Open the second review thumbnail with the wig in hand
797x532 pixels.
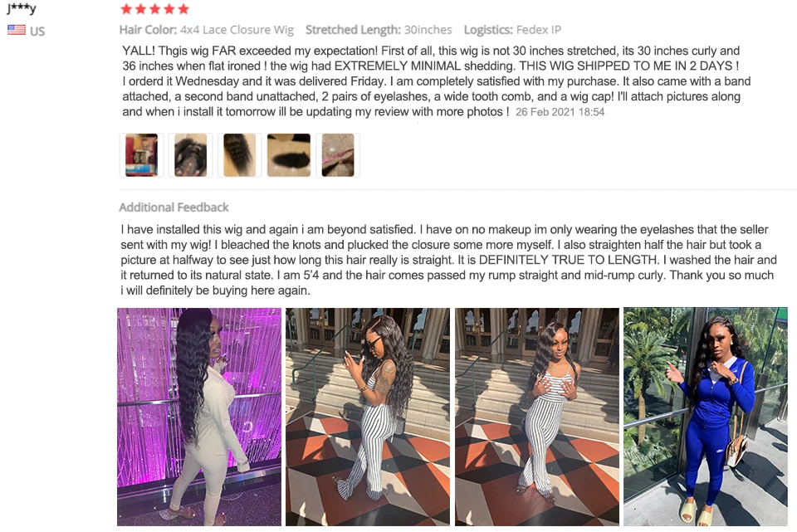pos(191,155)
